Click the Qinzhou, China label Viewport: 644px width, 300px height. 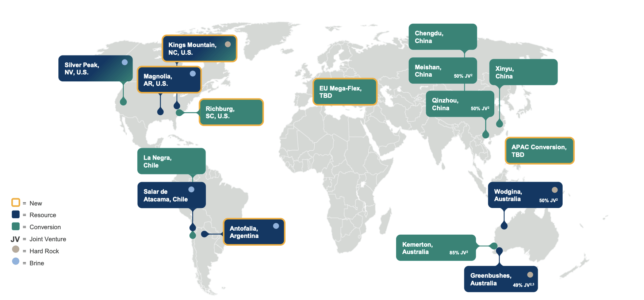pyautogui.click(x=460, y=104)
